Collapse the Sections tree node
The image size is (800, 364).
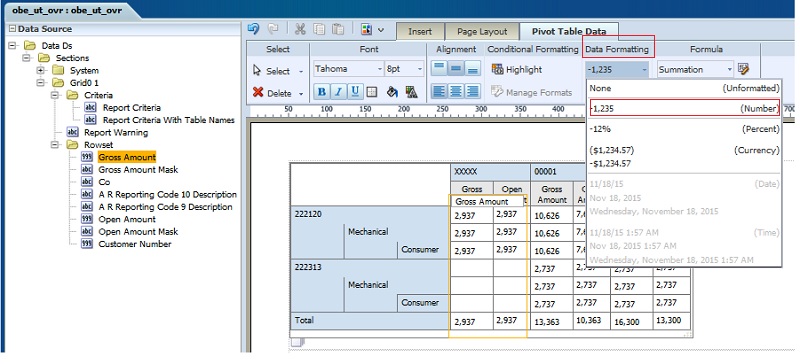pos(27,58)
